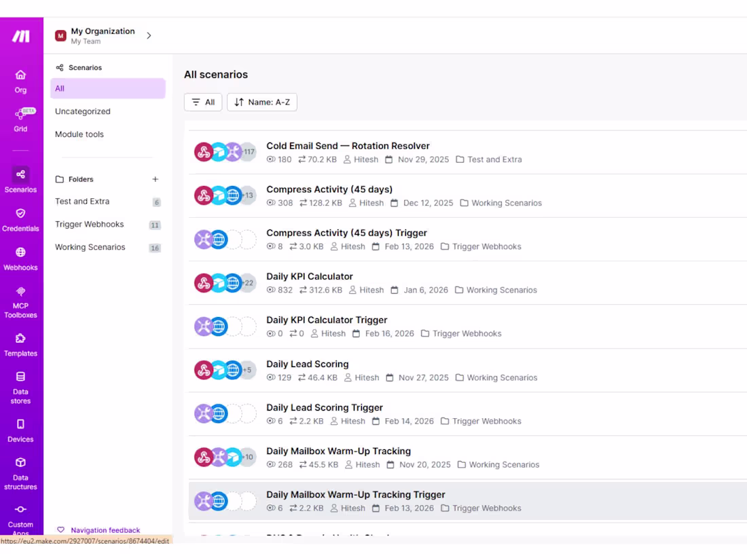747x560 pixels.
Task: Select Module tools
Action: [x=79, y=134]
